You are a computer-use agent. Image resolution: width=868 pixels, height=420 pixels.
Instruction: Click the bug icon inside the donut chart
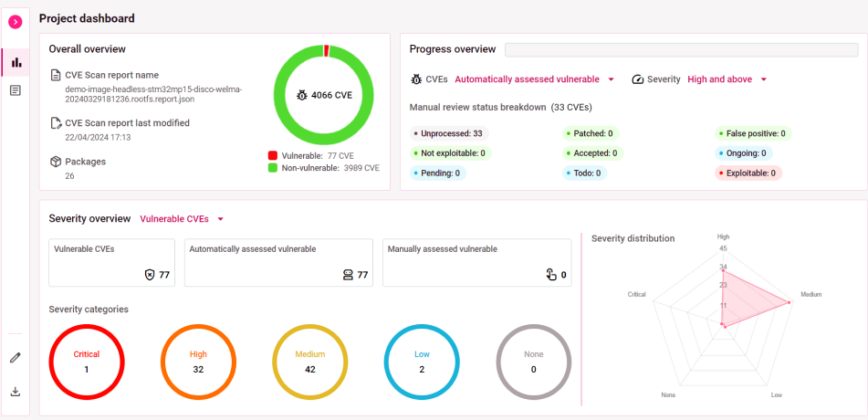coord(302,95)
